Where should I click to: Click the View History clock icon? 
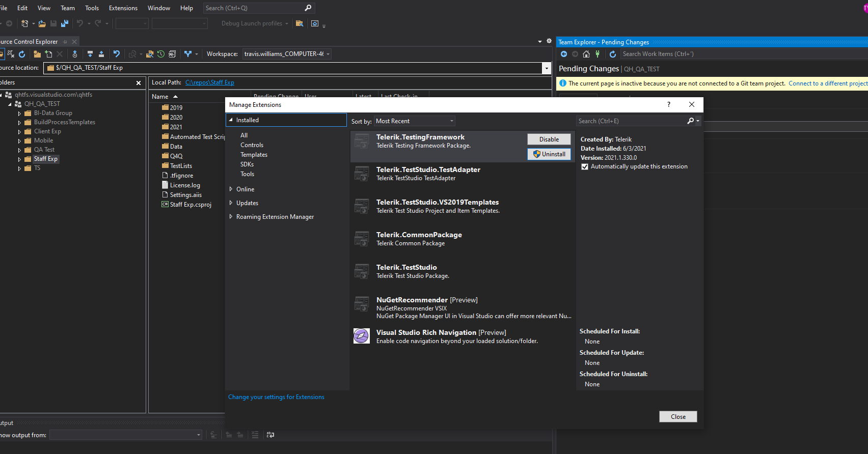(x=161, y=54)
